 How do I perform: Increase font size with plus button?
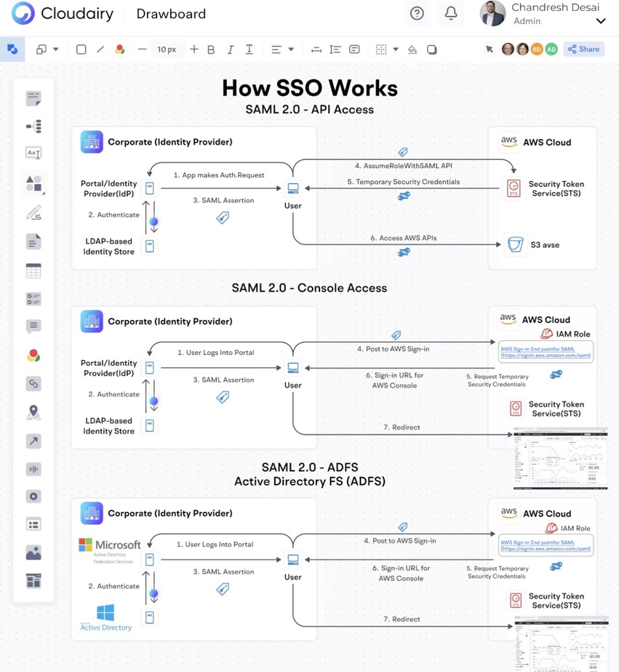(x=194, y=49)
